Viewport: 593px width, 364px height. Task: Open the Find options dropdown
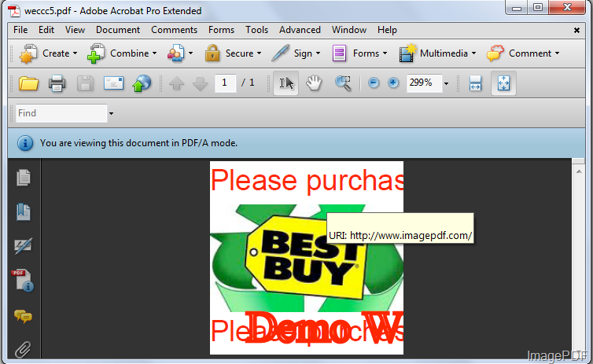coord(111,113)
